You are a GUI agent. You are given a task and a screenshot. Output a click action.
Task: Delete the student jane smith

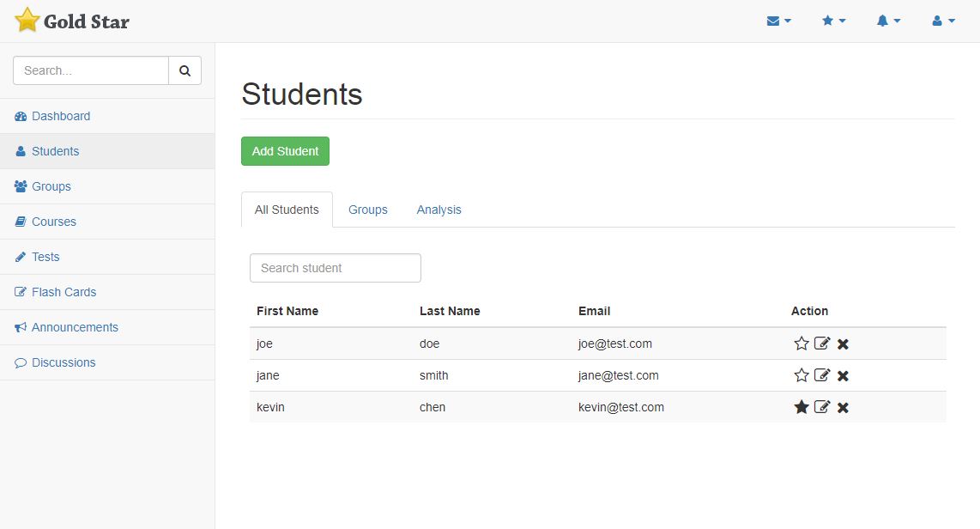[843, 375]
